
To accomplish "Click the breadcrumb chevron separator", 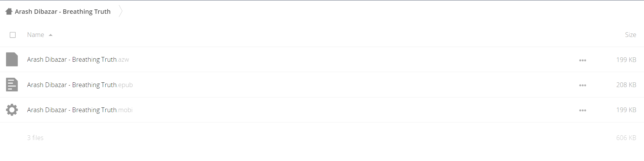I will tap(121, 12).
